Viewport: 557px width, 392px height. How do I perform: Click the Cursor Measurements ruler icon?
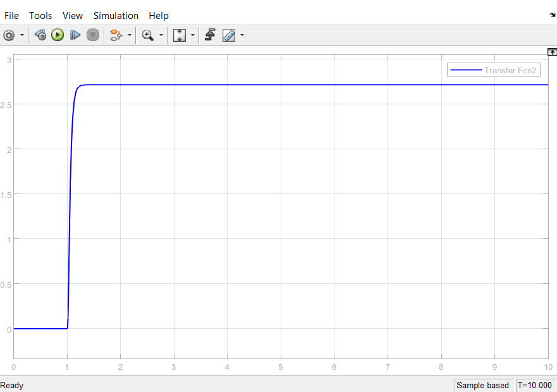(x=229, y=35)
